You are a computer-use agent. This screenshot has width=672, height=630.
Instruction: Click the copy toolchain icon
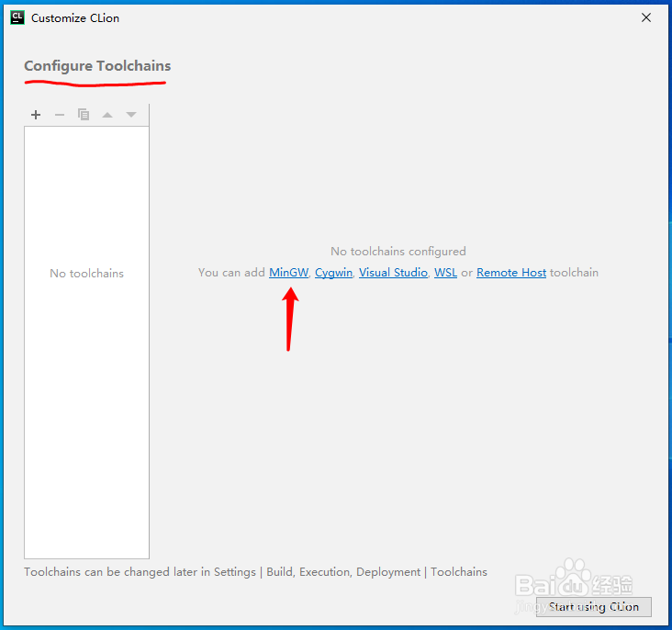[84, 115]
